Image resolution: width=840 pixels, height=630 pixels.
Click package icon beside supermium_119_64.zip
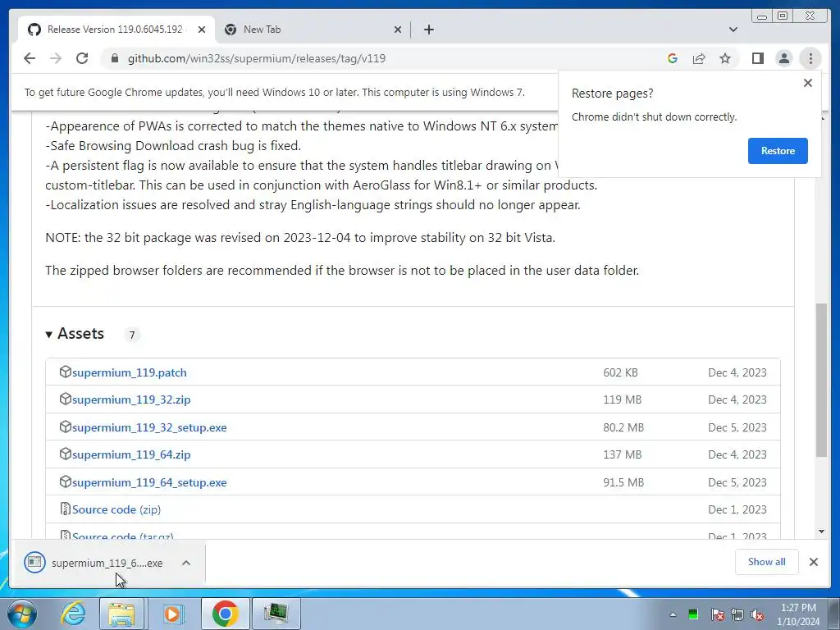tap(65, 454)
